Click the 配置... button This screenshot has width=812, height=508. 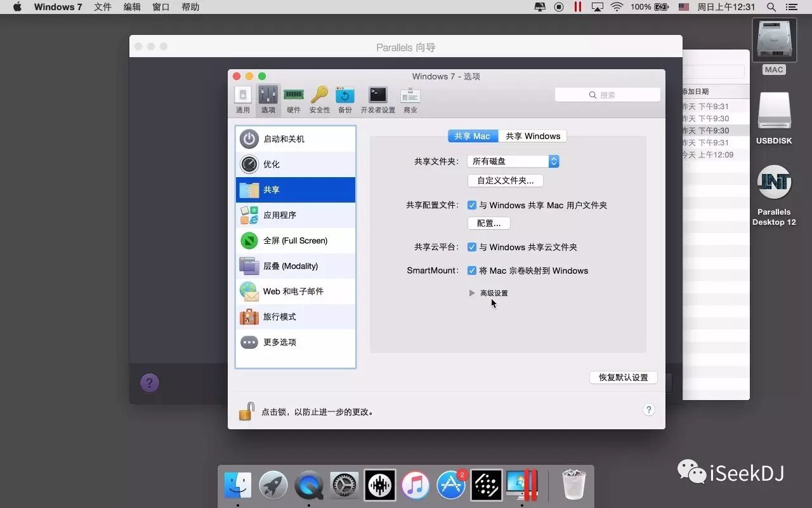click(489, 224)
